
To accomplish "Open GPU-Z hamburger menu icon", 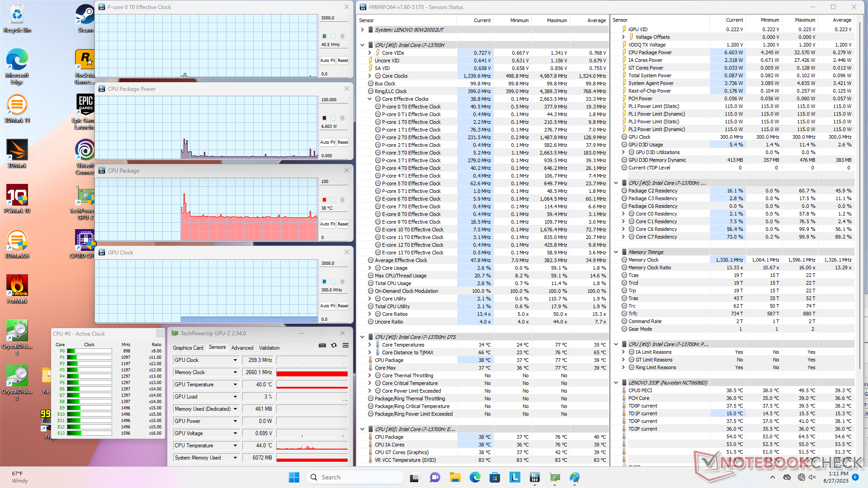I will pos(345,345).
